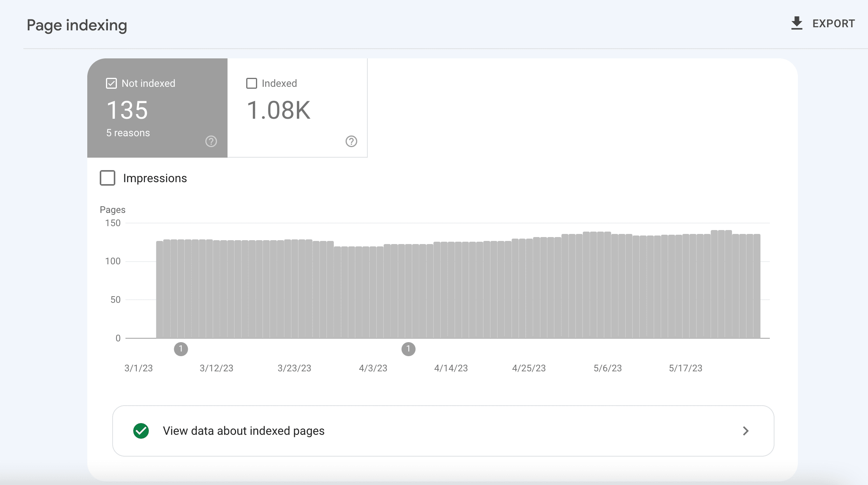Click the EXPORT button text
This screenshot has height=485, width=868.
pyautogui.click(x=834, y=24)
